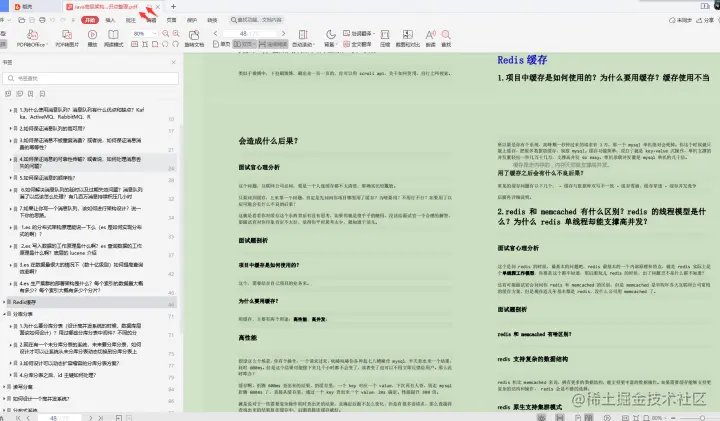Toggle 连续阅读 continuous reading mode
The height and width of the screenshot is (421, 720).
273,45
